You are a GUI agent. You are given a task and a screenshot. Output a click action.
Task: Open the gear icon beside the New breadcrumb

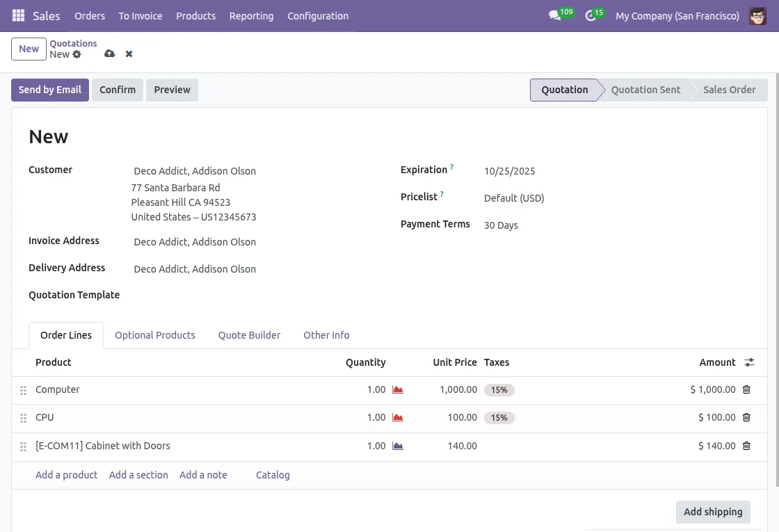pyautogui.click(x=77, y=54)
